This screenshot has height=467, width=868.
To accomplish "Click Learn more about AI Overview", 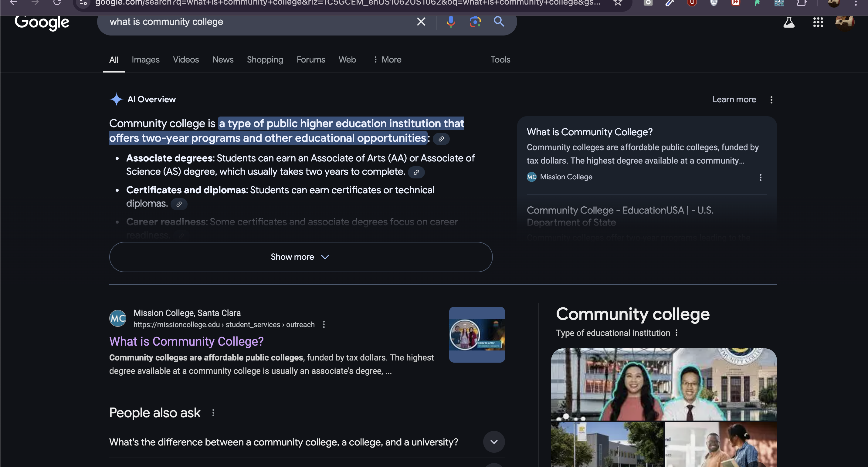I will click(x=734, y=100).
